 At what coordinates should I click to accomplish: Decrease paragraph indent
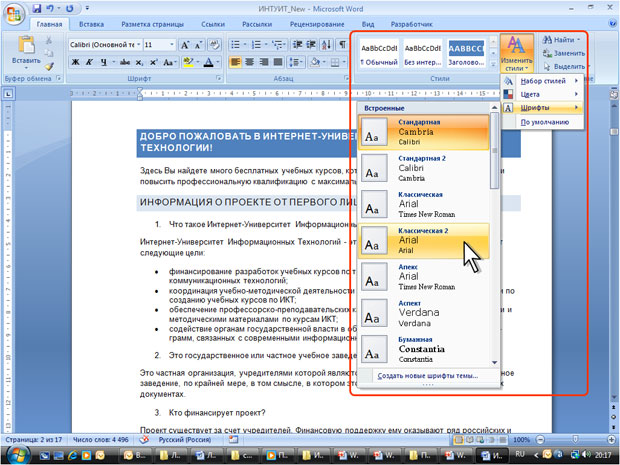coord(297,44)
